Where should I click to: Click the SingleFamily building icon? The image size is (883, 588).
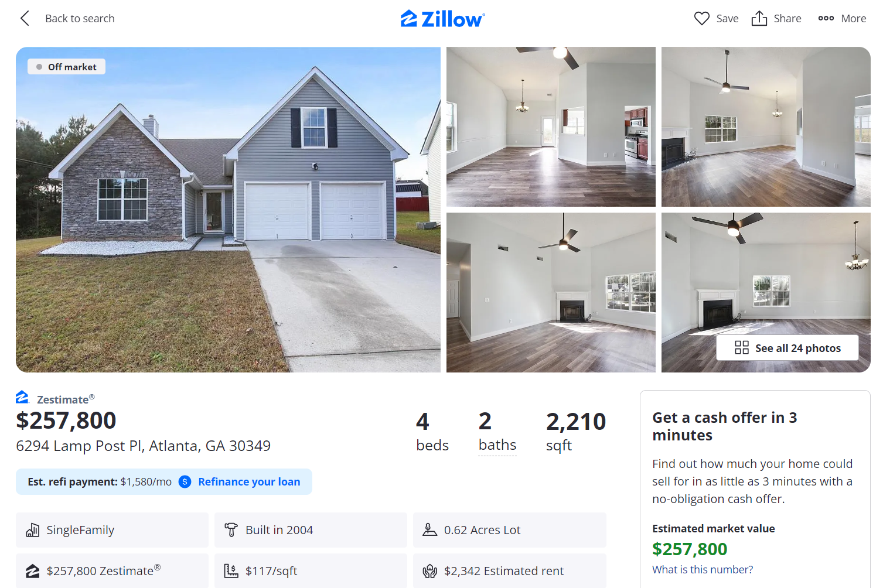(33, 530)
